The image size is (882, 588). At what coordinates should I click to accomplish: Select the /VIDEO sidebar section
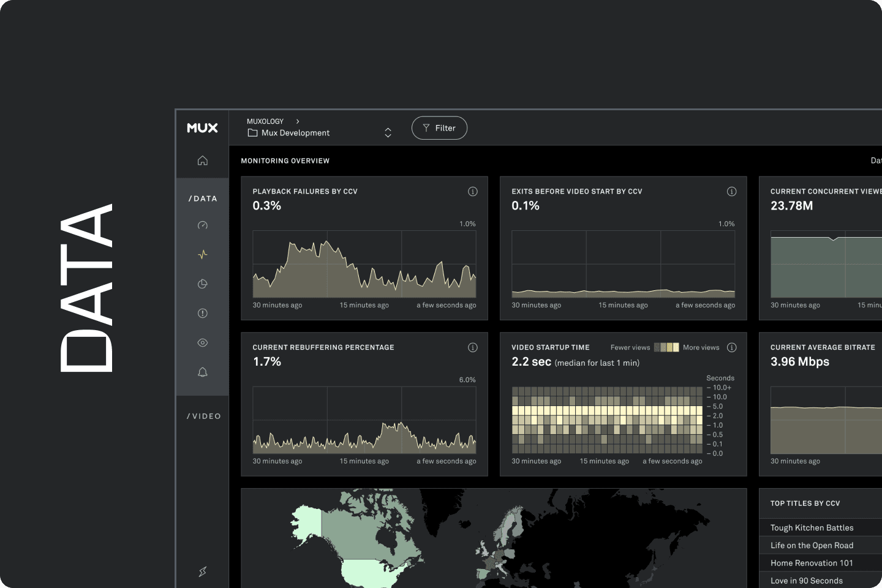tap(203, 417)
